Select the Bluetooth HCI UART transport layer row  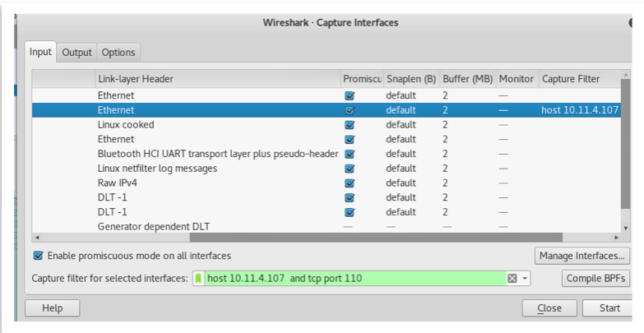[327, 154]
